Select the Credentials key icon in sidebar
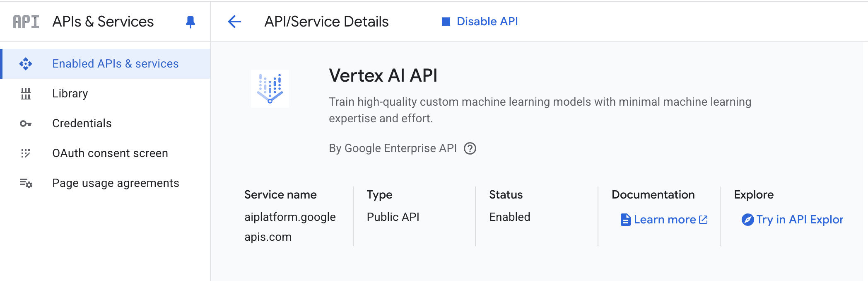868x281 pixels. (26, 123)
